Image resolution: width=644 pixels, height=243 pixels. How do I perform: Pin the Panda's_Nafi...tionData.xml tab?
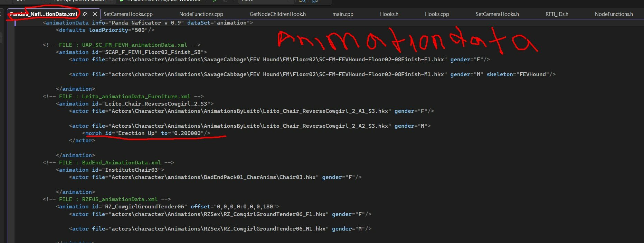tap(85, 14)
